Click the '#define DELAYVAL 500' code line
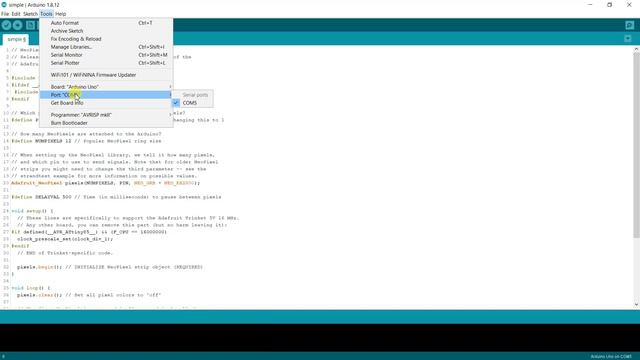Image resolution: width=640 pixels, height=360 pixels. [x=116, y=197]
